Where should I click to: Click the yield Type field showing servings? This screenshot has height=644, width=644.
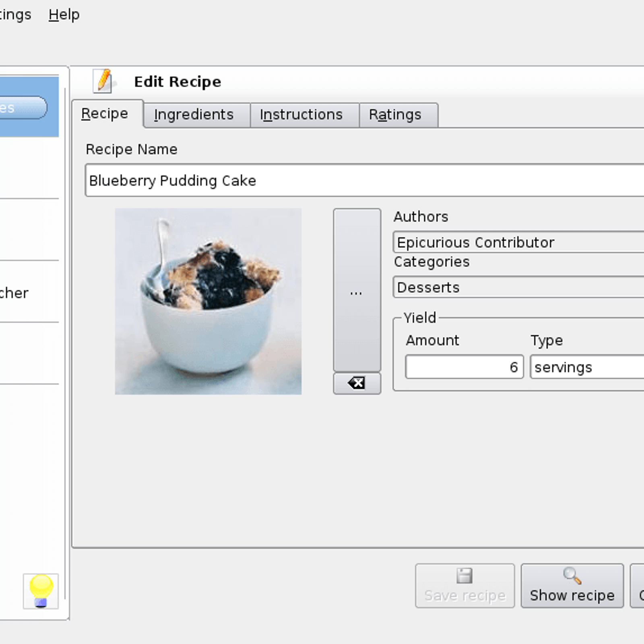click(587, 367)
